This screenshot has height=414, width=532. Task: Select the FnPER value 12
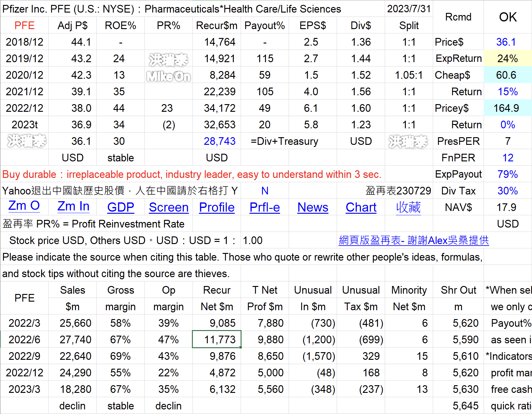point(508,158)
